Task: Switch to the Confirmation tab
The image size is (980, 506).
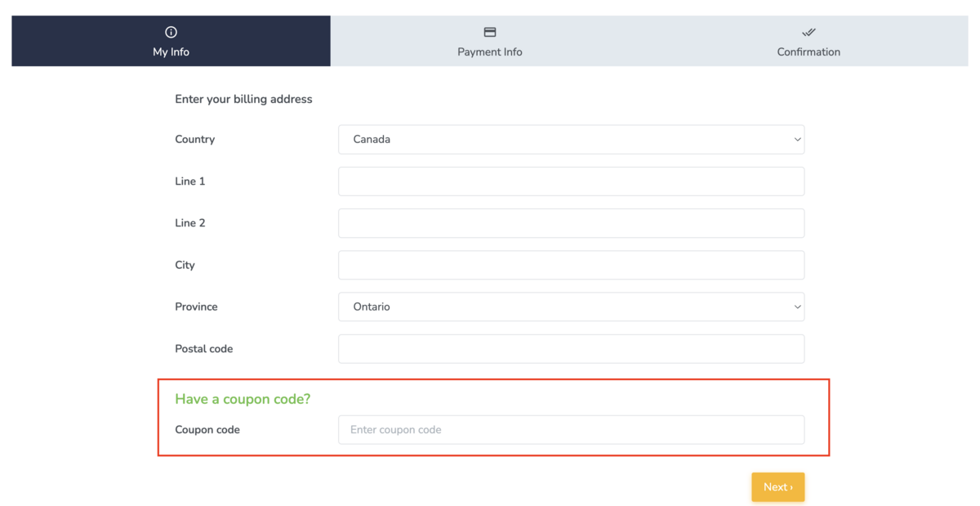Action: click(x=808, y=41)
